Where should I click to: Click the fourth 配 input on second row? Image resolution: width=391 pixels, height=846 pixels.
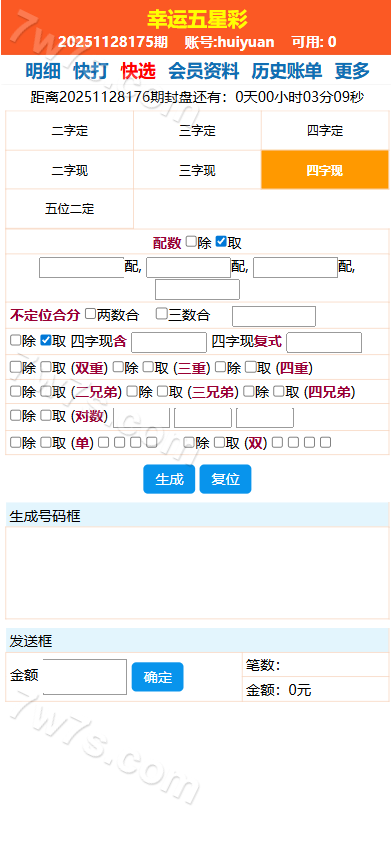[197, 289]
